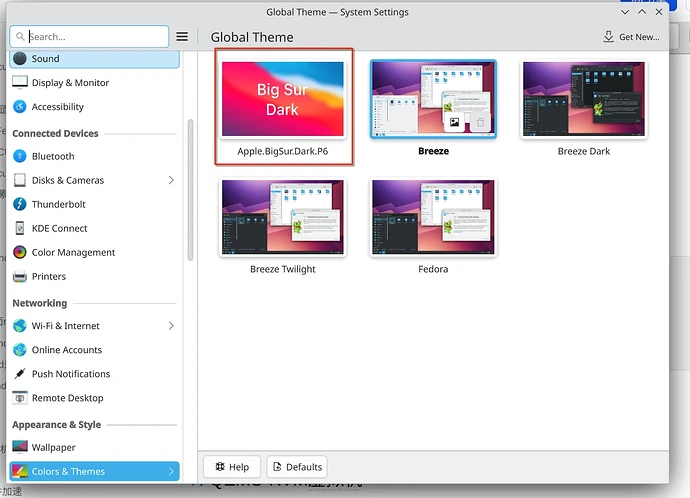Expand the Disks & Cameras chevron
This screenshot has width=690, height=498.
(x=171, y=181)
